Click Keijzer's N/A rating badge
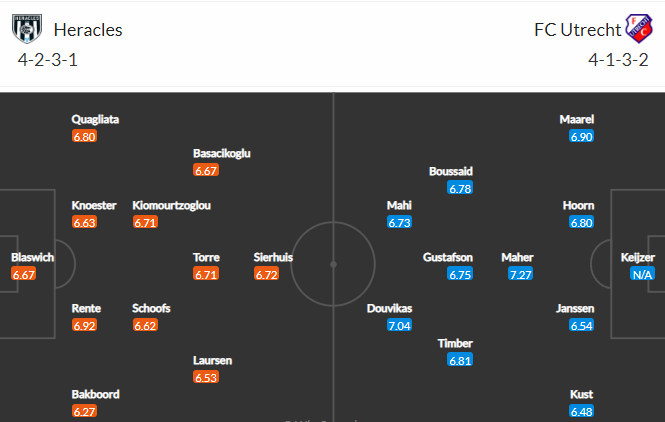 pos(642,274)
